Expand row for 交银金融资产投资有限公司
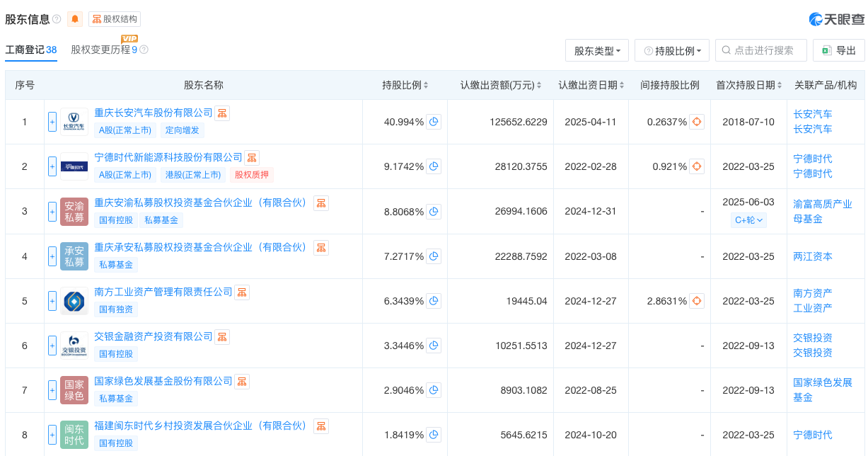868x456 pixels. 52,346
